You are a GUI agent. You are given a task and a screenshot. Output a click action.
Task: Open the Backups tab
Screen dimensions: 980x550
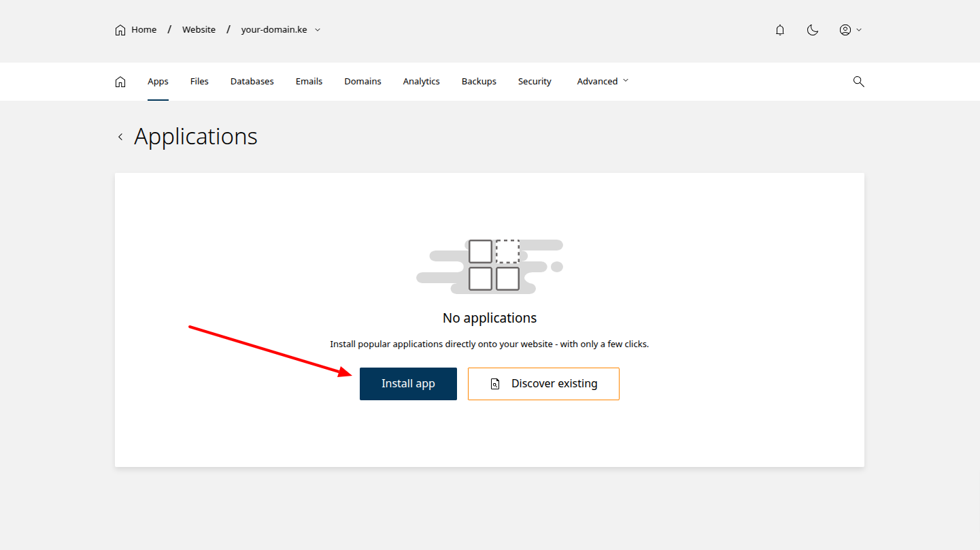pyautogui.click(x=479, y=81)
